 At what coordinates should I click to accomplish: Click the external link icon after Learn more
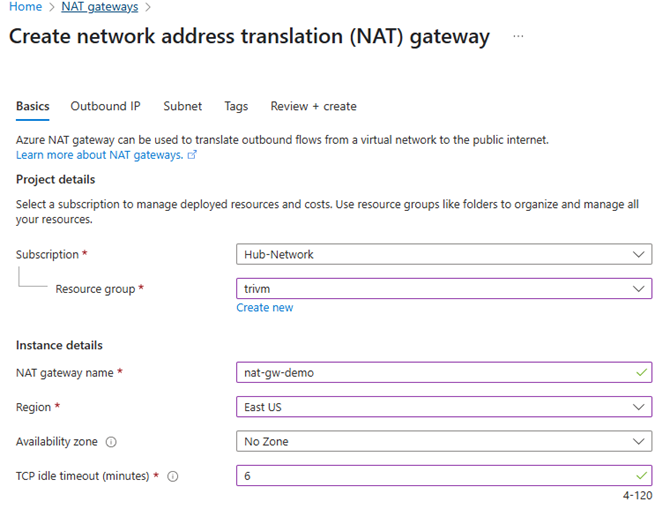pos(192,155)
